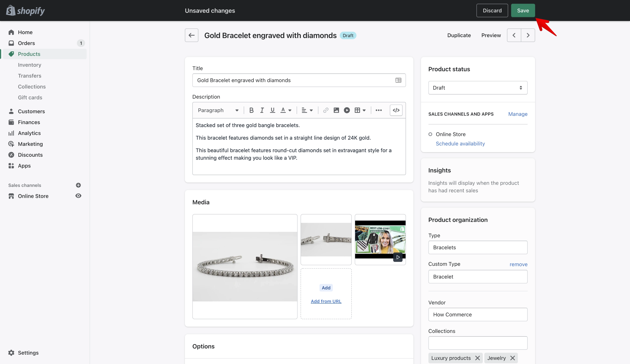Viewport: 630px width, 364px height.
Task: Open the insert table dropdown
Action: [360, 110]
